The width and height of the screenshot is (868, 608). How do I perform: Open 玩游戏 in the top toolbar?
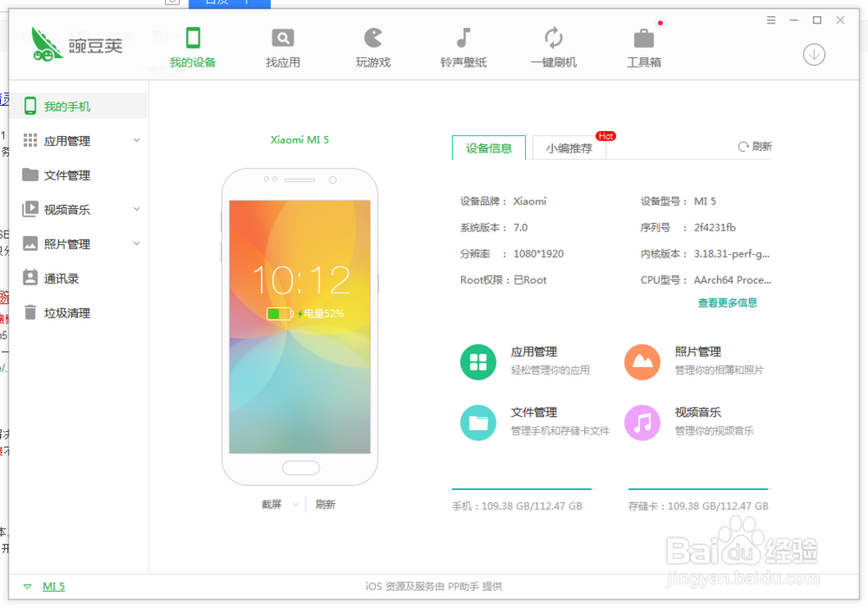click(x=373, y=48)
